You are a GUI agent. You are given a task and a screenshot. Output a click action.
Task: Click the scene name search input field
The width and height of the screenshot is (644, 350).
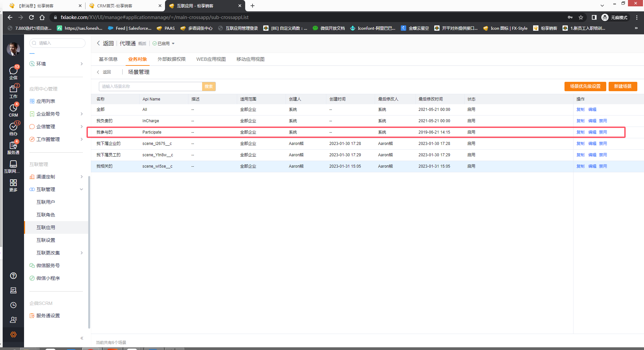tap(150, 86)
